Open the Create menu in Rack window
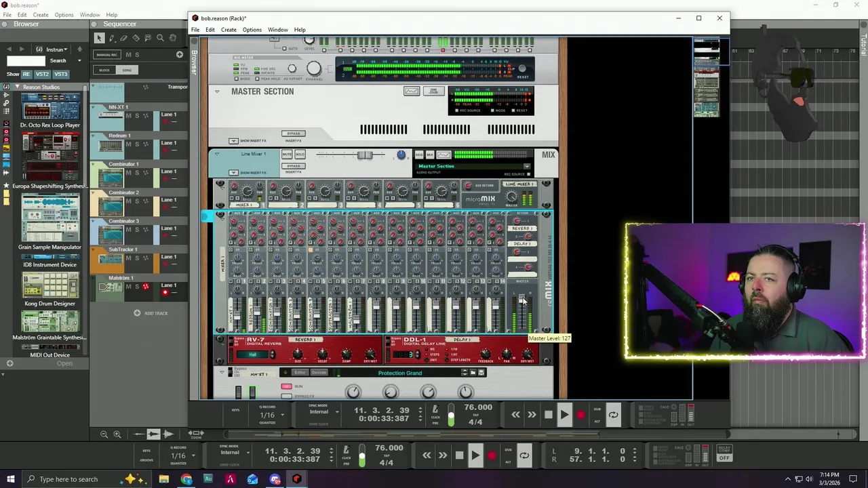868x488 pixels. 229,30
